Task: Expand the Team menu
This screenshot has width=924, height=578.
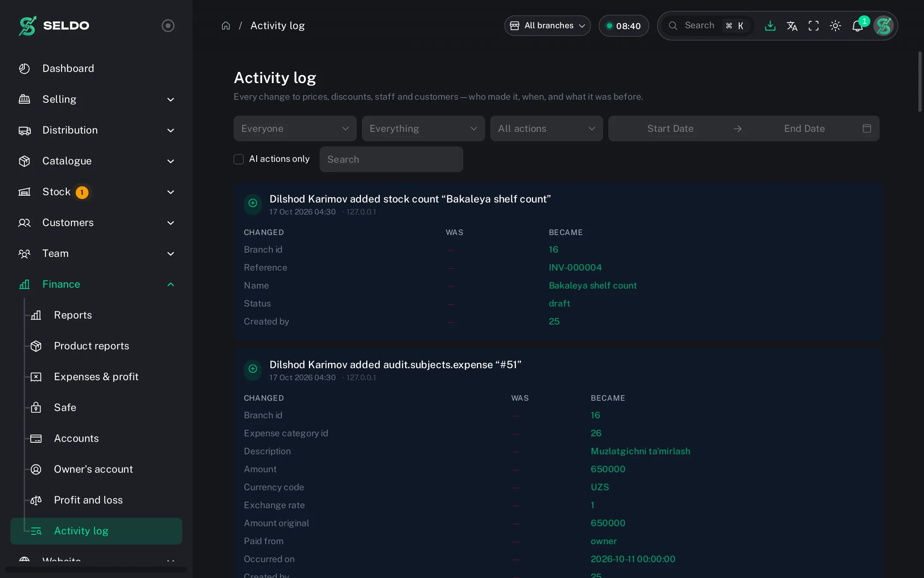Action: [96, 253]
